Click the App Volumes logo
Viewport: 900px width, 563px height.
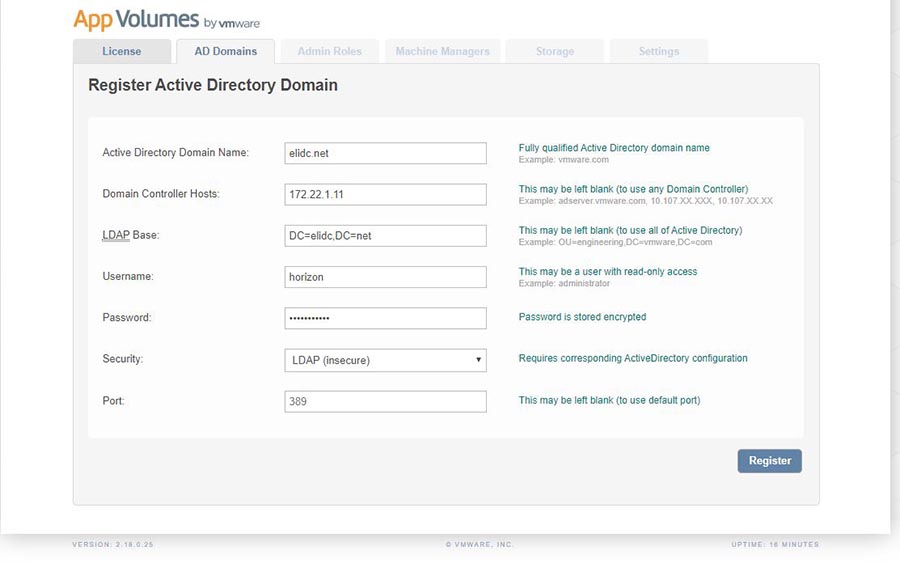166,21
